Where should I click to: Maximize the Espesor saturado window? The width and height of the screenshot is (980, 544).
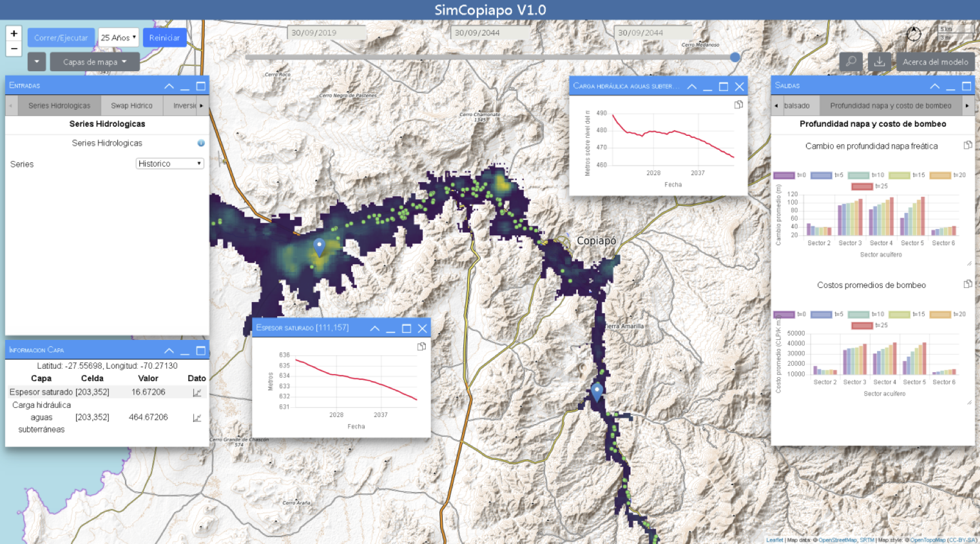point(406,329)
